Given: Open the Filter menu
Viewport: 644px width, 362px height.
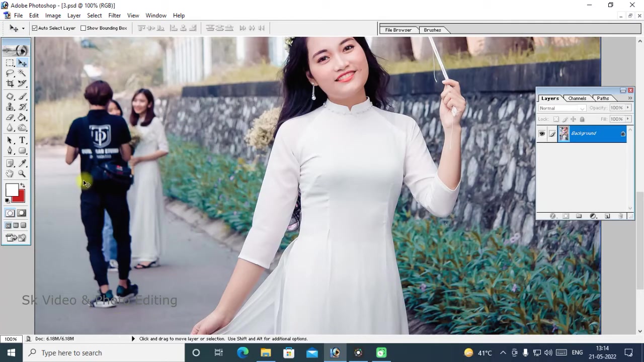Looking at the screenshot, I should [114, 16].
